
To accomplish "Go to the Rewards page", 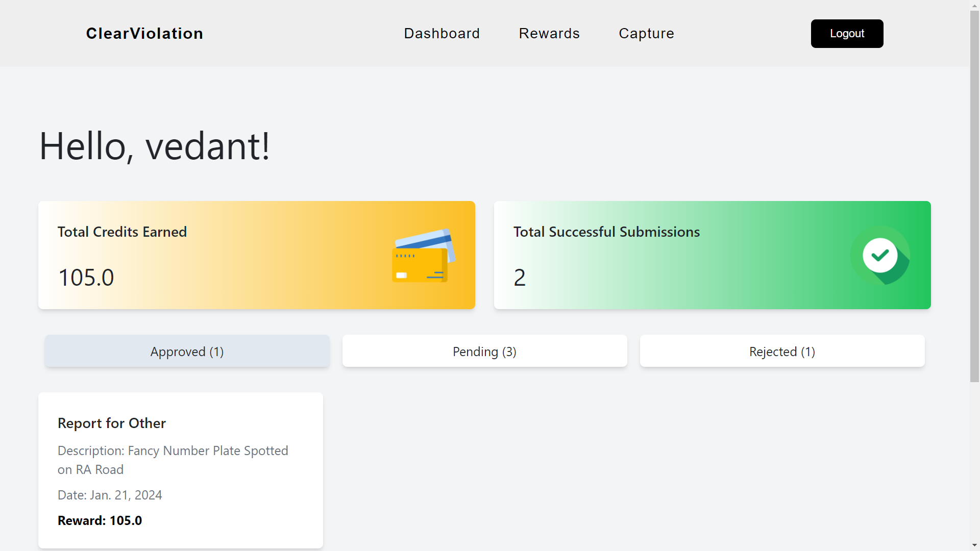I will 549,34.
